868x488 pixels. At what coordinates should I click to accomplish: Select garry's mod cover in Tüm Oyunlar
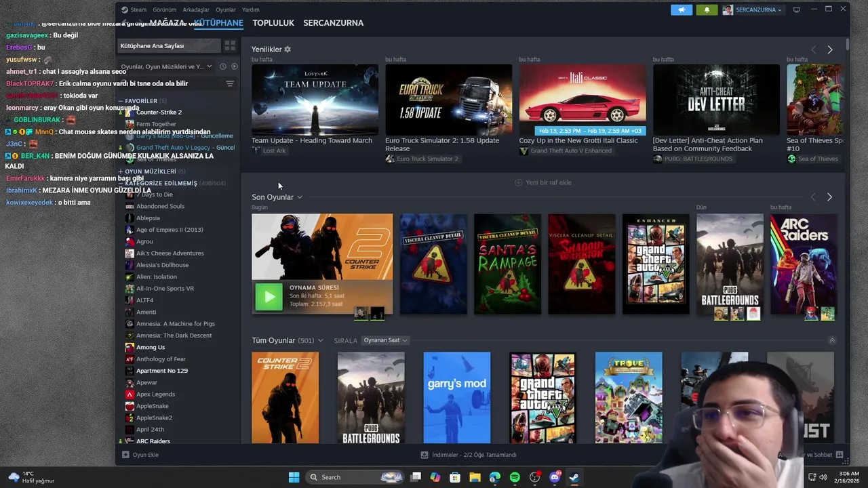click(456, 397)
